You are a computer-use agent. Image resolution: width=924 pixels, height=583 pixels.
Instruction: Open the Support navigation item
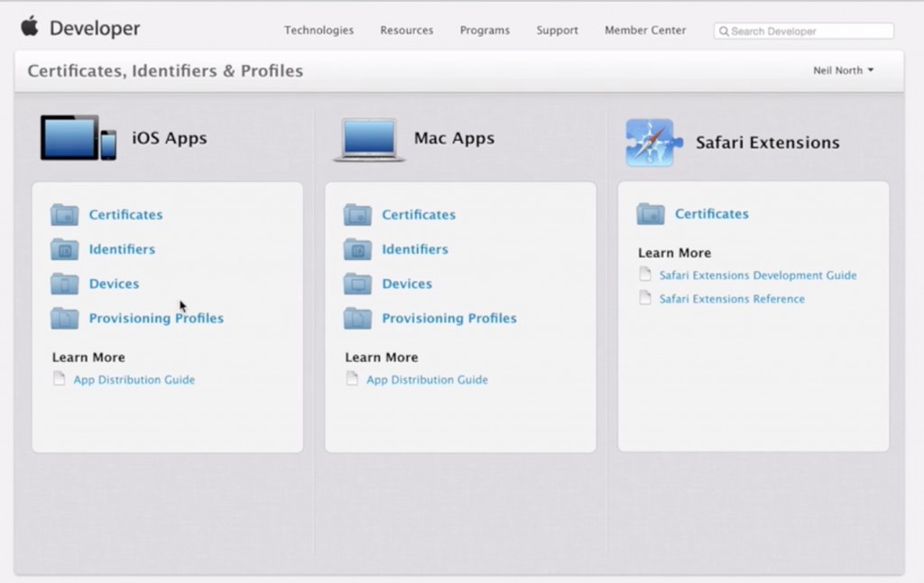[x=557, y=31]
